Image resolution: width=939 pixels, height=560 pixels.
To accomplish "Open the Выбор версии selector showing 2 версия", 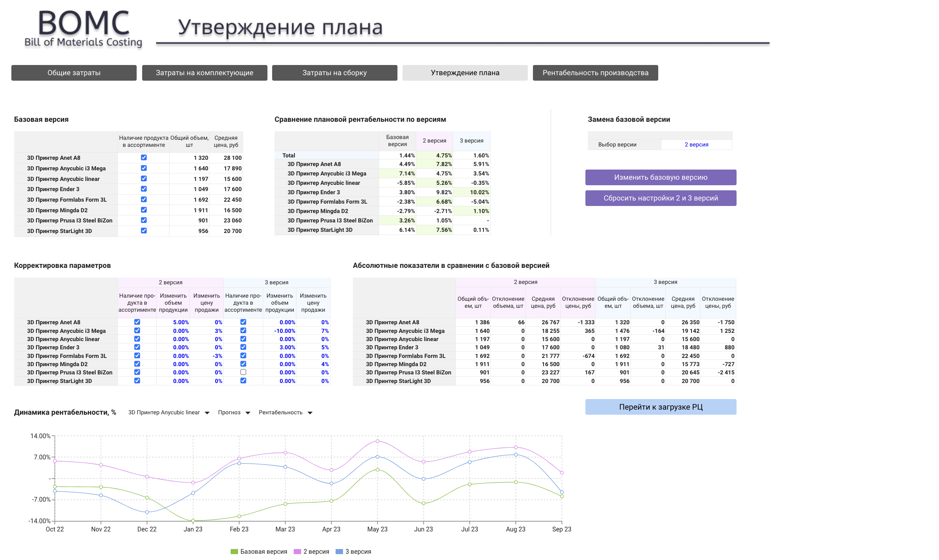I will (x=696, y=145).
